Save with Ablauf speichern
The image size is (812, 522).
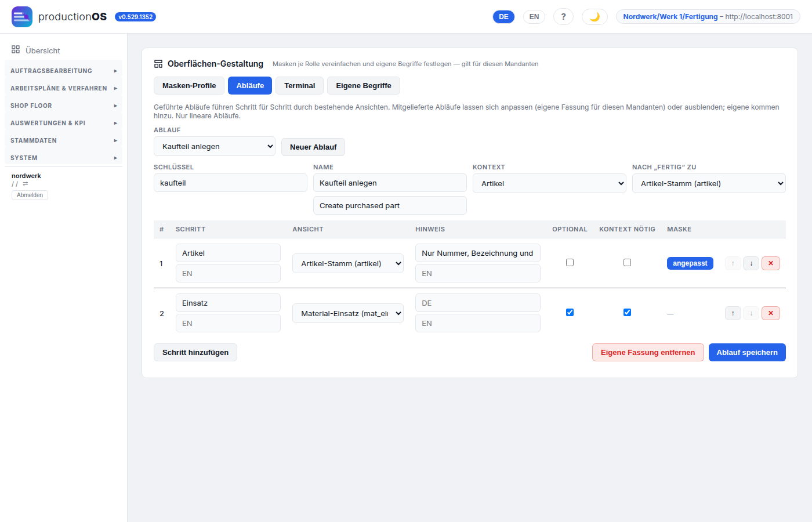[x=747, y=352]
